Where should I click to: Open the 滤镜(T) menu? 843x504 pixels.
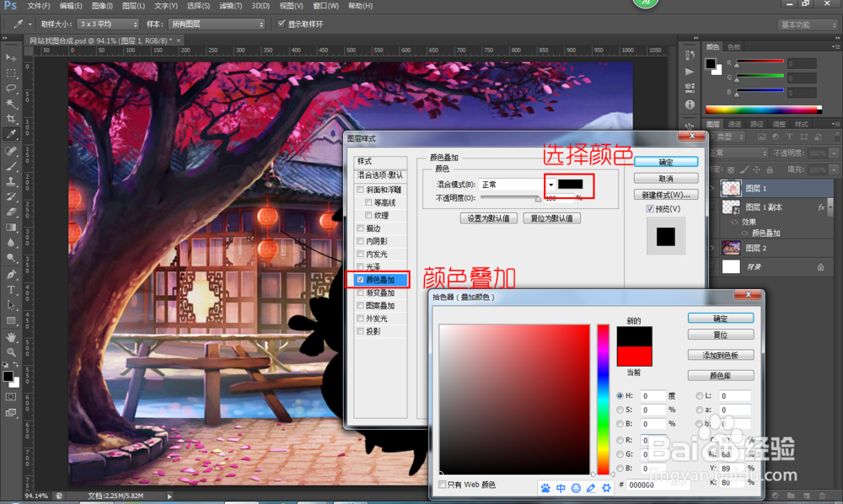click(230, 6)
